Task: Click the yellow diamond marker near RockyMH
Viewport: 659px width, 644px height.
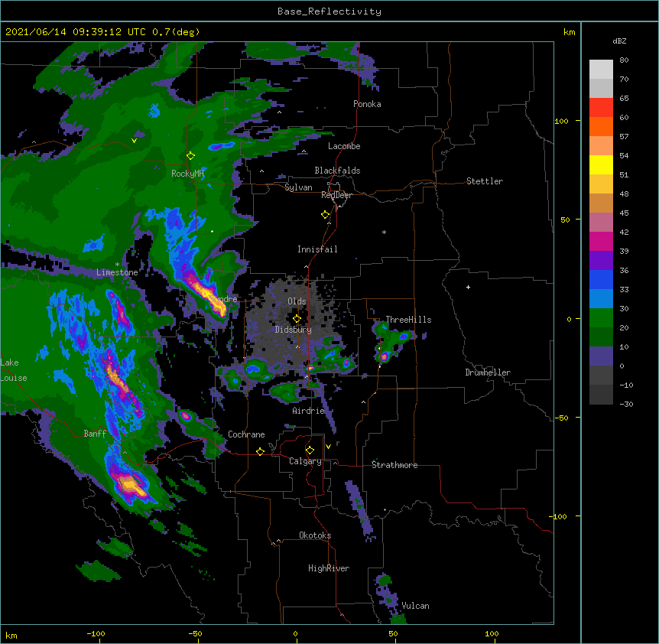Action: 190,156
